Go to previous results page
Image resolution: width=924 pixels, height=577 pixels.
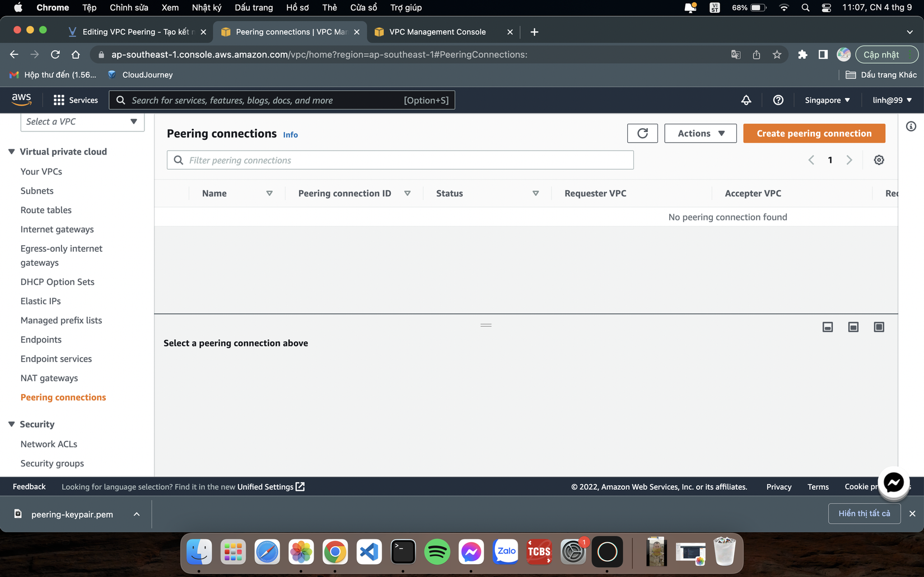click(811, 160)
